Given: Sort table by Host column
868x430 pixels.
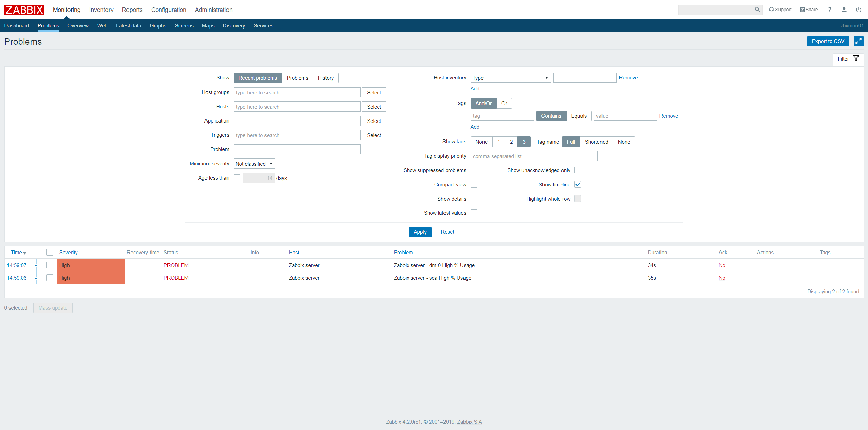Looking at the screenshot, I should tap(294, 253).
